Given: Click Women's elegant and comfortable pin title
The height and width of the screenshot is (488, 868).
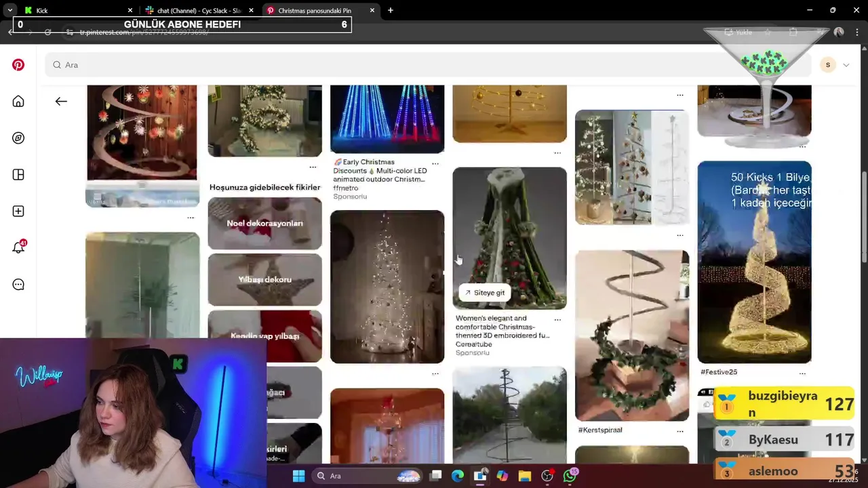Looking at the screenshot, I should (502, 327).
